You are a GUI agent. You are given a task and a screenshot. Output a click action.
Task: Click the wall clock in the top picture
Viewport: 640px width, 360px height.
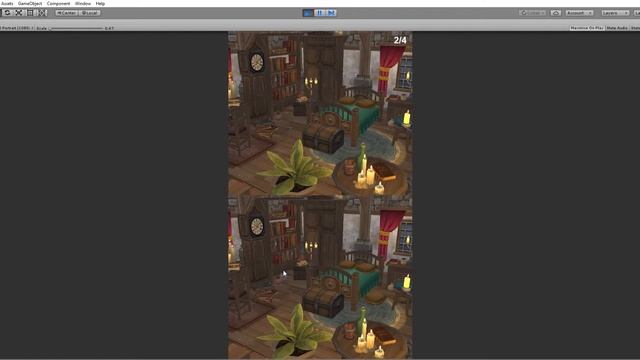[257, 62]
